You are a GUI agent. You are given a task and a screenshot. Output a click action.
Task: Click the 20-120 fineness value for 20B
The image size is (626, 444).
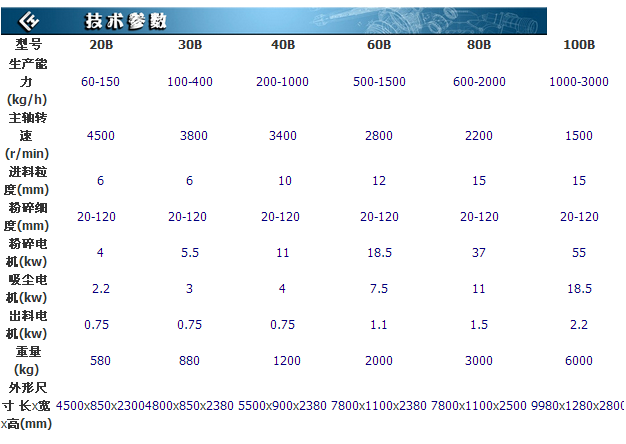point(96,217)
